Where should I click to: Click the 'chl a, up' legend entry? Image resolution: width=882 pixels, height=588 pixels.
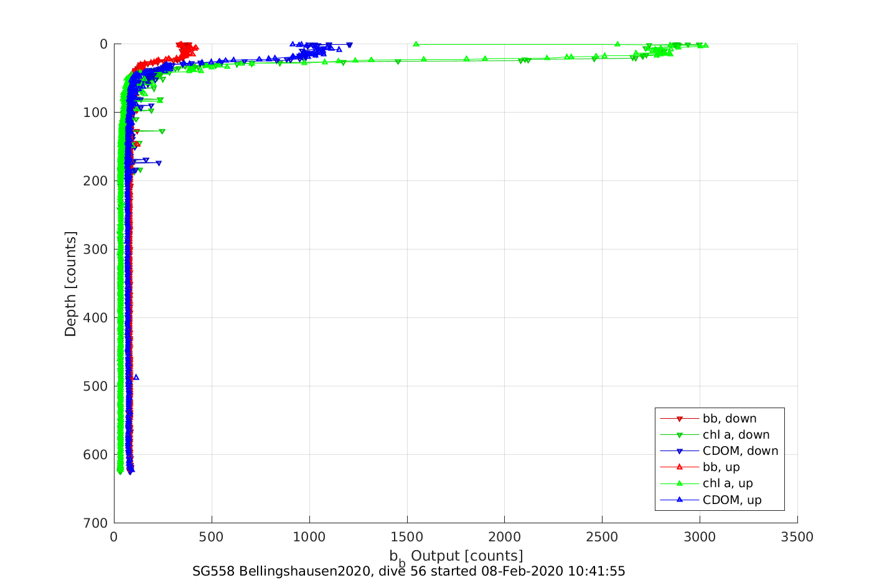(x=706, y=483)
